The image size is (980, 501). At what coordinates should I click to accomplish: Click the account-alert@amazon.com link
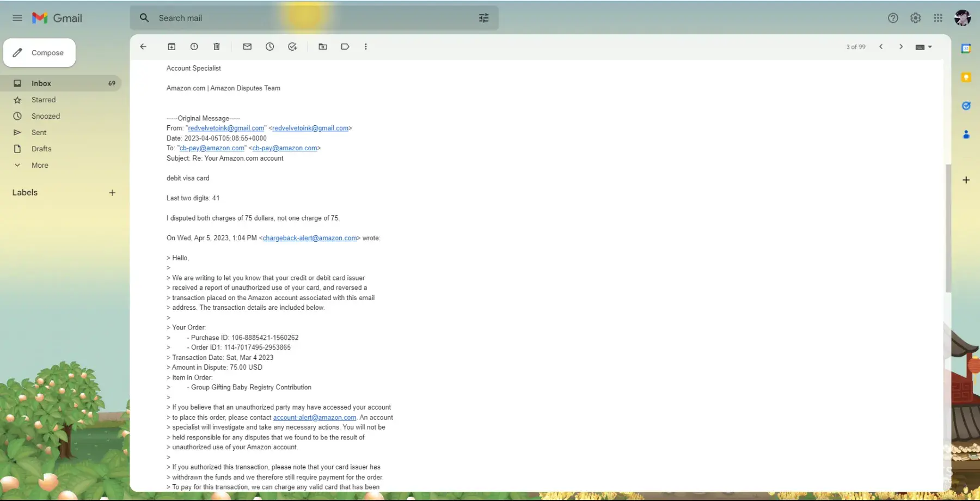point(314,418)
